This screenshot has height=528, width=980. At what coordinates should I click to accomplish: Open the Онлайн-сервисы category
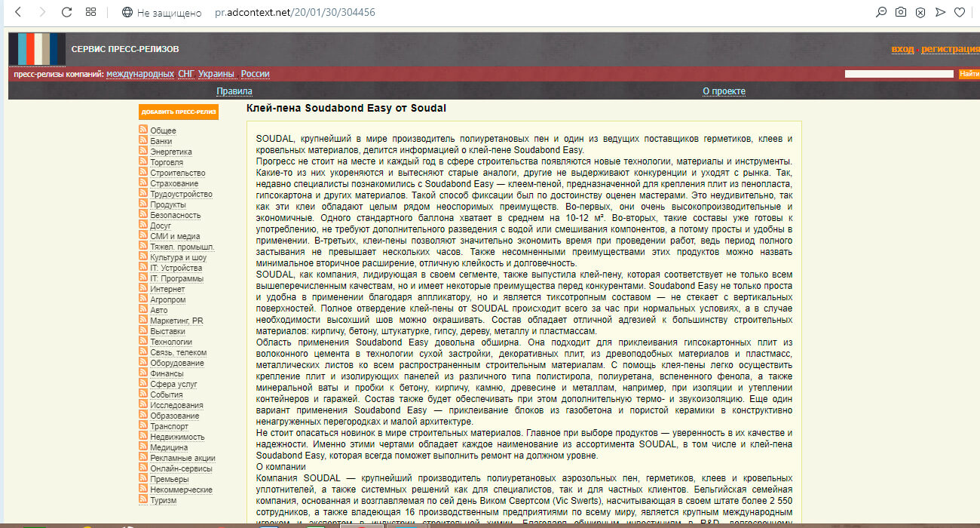181,468
